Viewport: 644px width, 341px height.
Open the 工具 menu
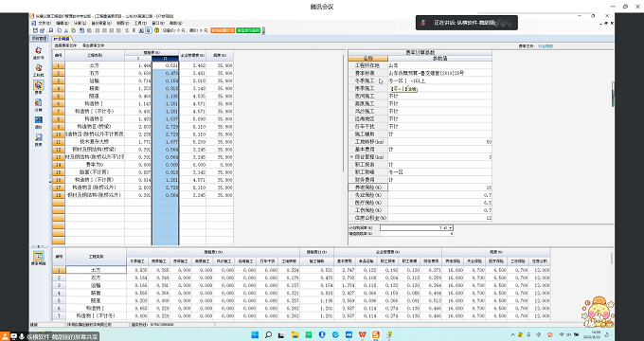tap(140, 24)
